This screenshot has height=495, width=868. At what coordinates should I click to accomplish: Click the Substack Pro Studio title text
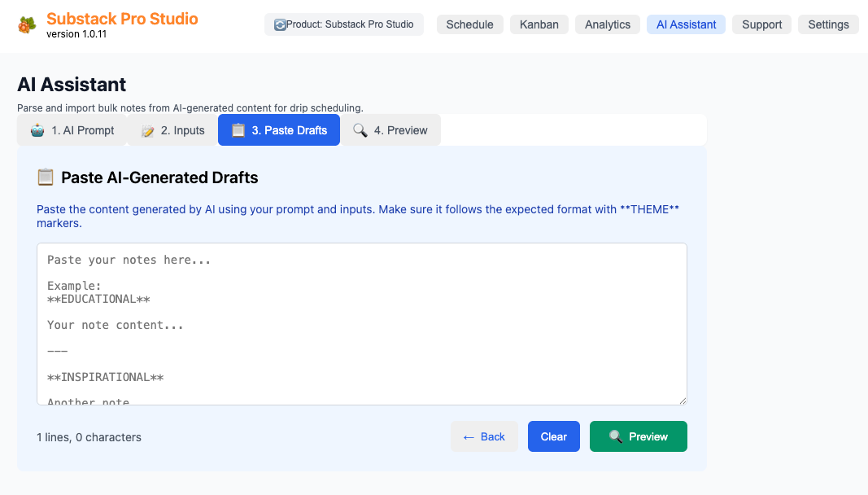point(122,19)
